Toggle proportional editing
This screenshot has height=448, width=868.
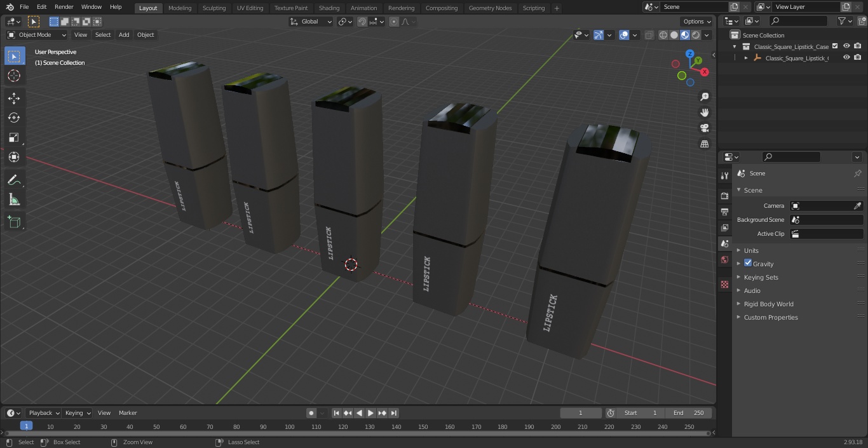394,22
